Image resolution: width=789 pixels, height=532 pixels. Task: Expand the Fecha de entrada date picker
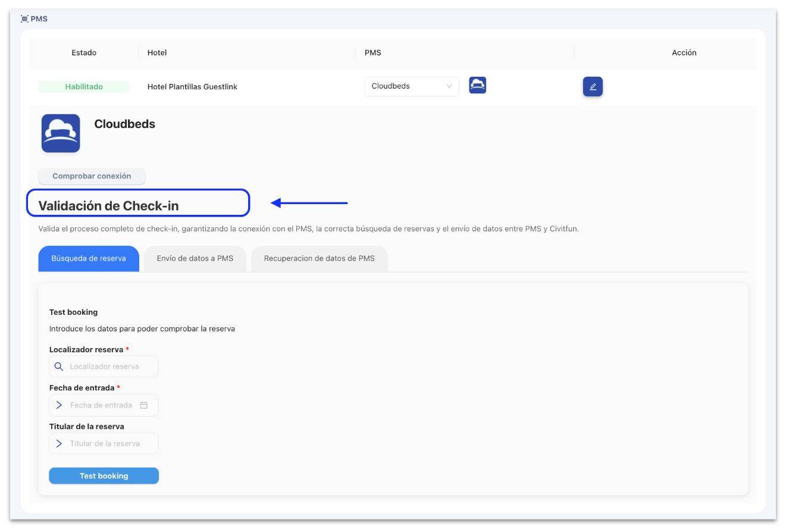coord(104,405)
